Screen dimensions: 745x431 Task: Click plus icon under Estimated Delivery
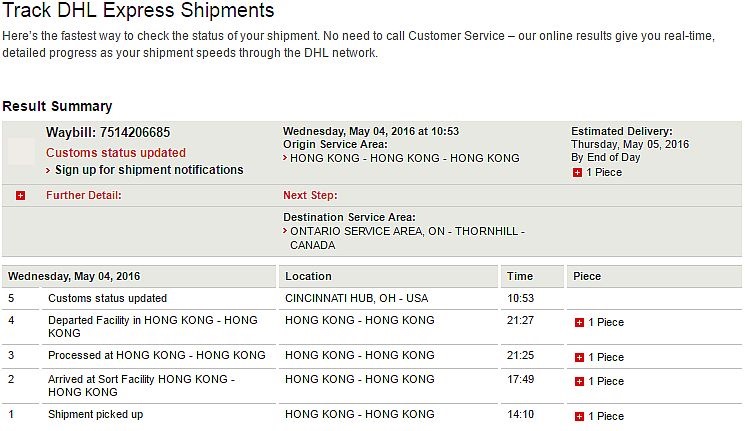click(x=577, y=173)
